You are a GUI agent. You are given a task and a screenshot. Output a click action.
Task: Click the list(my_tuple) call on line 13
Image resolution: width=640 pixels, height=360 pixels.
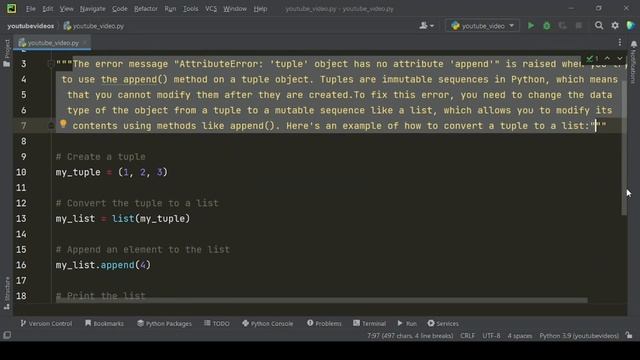[151, 219]
